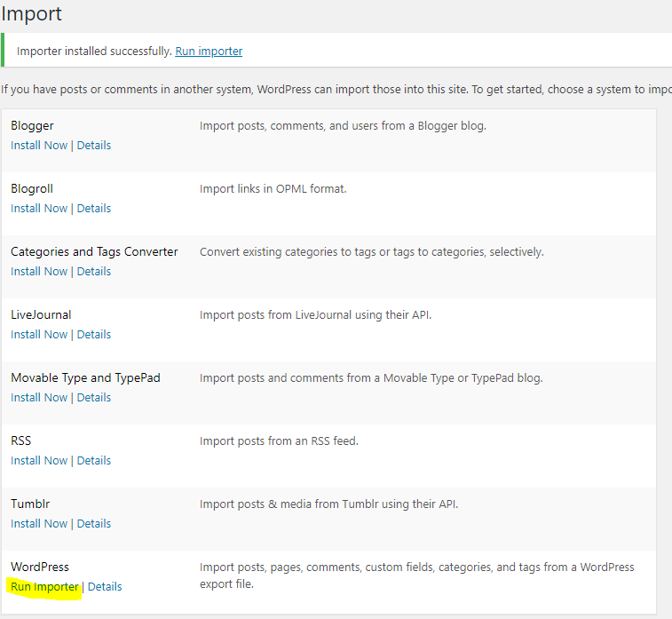
Task: Show Details for the LiveJournal importer
Action: [94, 334]
